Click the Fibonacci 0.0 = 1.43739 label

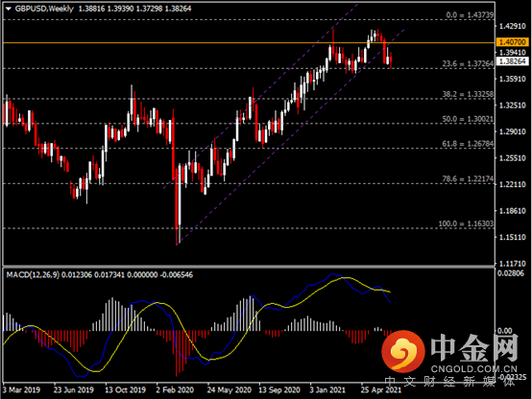(x=470, y=15)
